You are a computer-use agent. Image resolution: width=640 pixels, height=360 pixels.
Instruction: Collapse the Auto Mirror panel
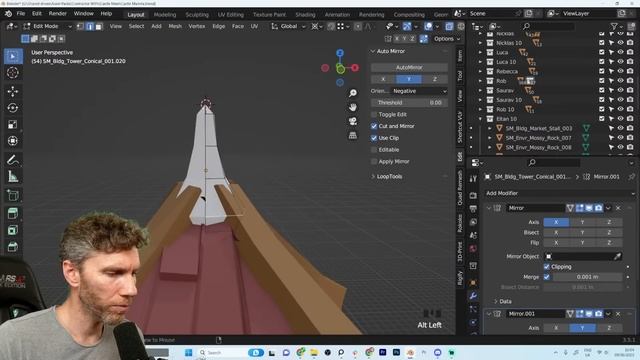373,51
